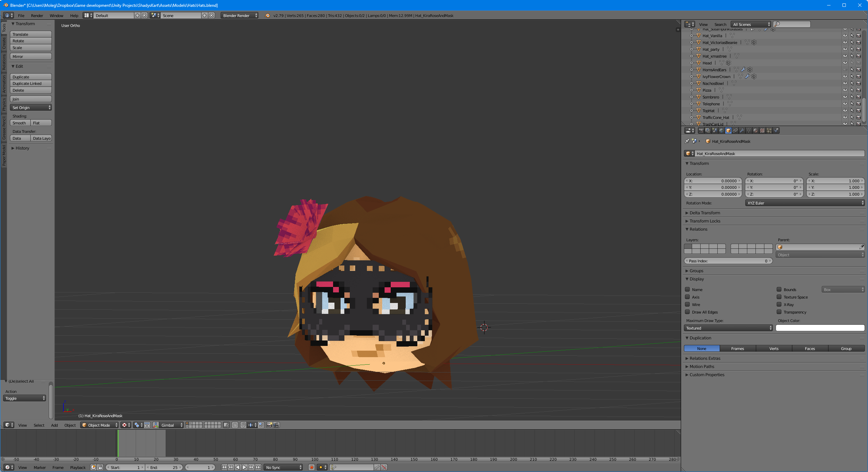Open the Scene properties tab
868x472 pixels.
click(x=715, y=131)
